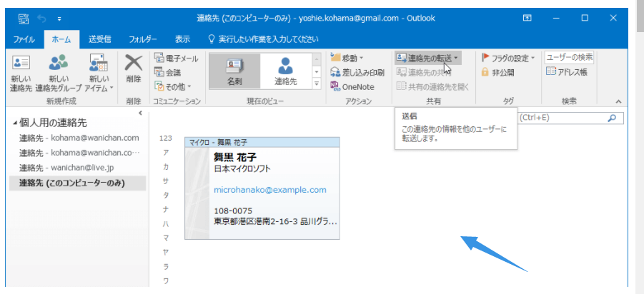The height and width of the screenshot is (294, 644).
Task: Mark contact as 非公開
Action: pyautogui.click(x=497, y=73)
